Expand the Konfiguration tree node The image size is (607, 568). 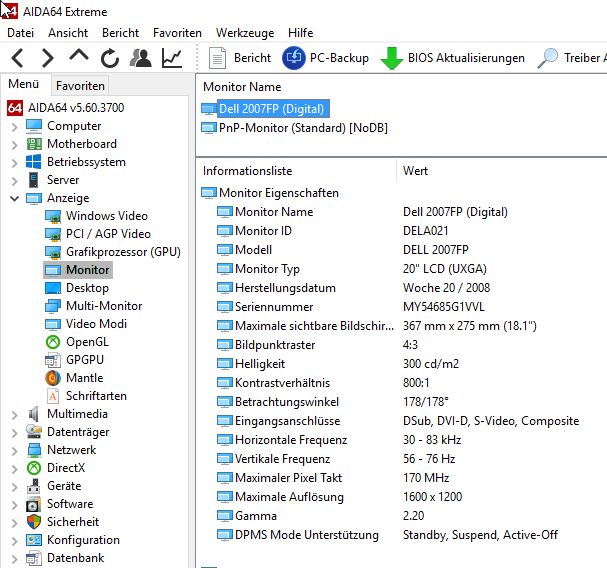click(15, 541)
